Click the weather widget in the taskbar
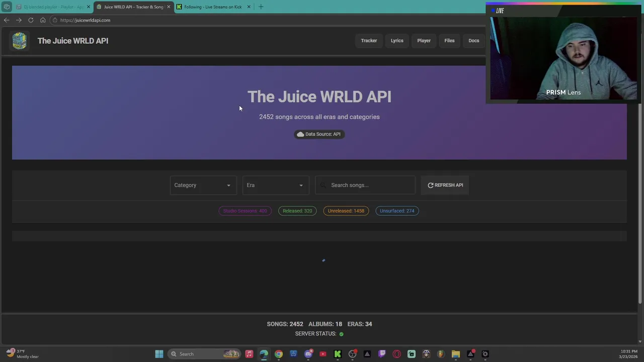 click(x=22, y=354)
